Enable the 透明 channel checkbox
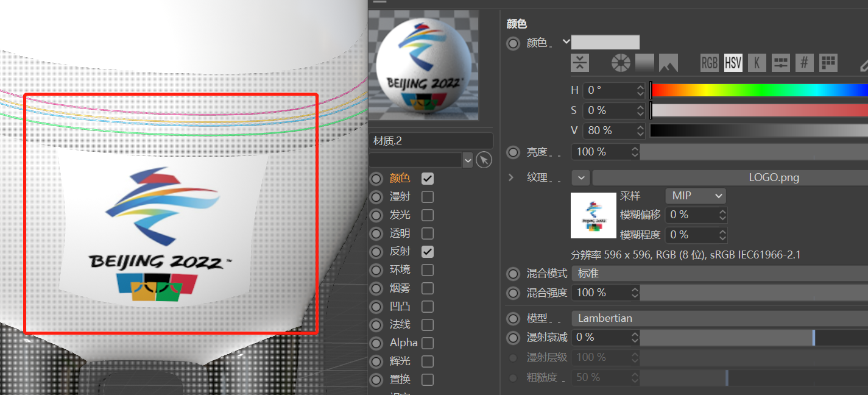 pyautogui.click(x=428, y=233)
